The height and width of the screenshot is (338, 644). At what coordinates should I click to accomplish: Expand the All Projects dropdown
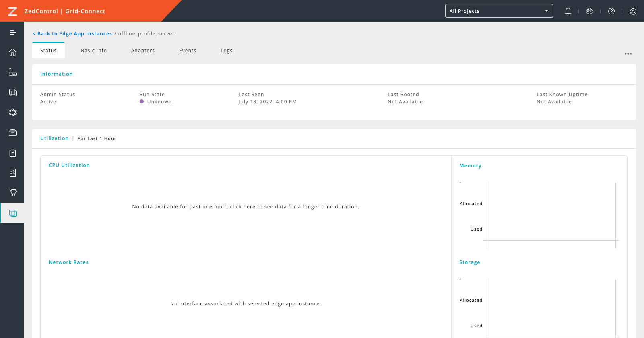coord(499,11)
